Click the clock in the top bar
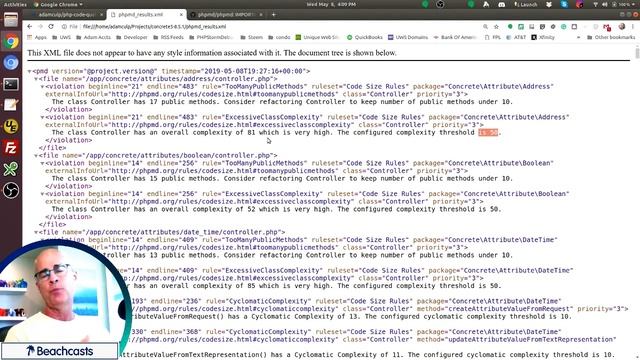Viewport: 640px width, 360px height. [x=331, y=4]
